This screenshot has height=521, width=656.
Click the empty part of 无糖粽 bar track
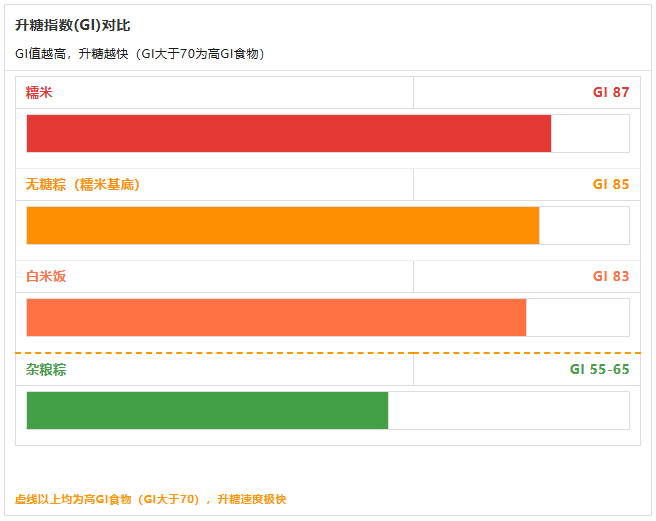click(x=584, y=226)
